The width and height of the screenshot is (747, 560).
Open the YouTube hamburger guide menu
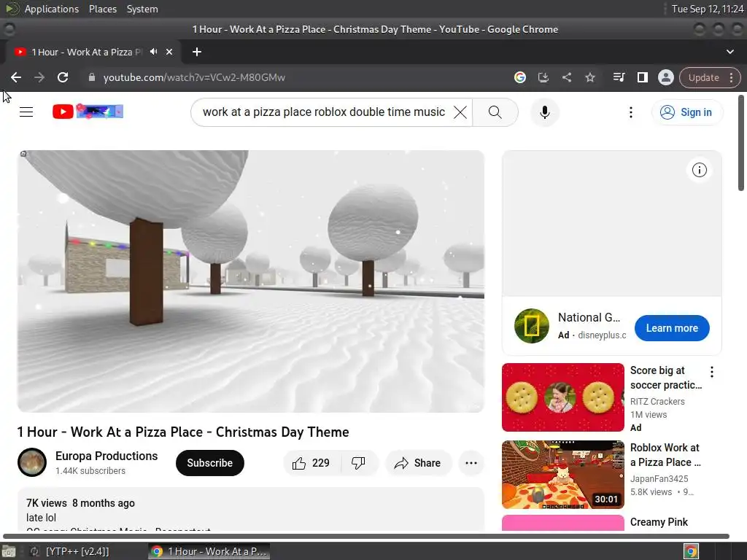coord(26,112)
